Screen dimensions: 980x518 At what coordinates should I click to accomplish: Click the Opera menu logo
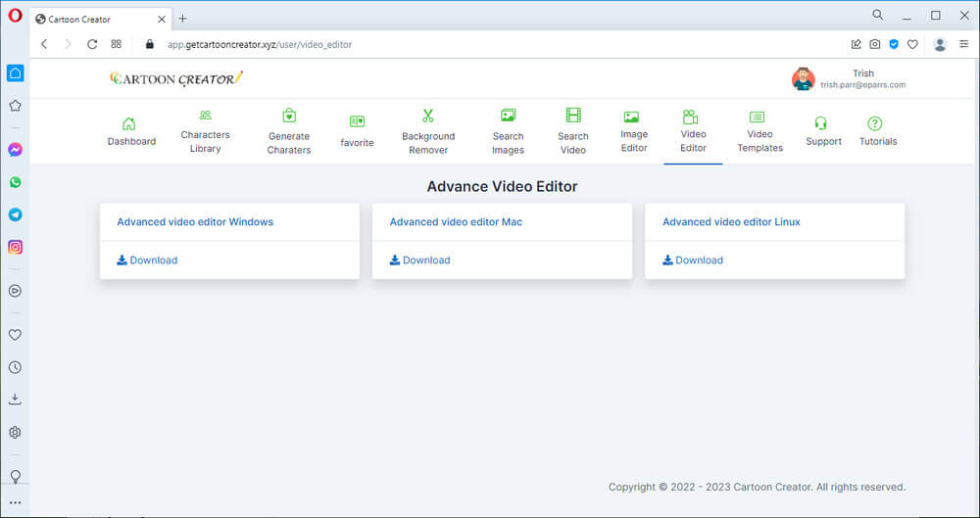tap(15, 15)
